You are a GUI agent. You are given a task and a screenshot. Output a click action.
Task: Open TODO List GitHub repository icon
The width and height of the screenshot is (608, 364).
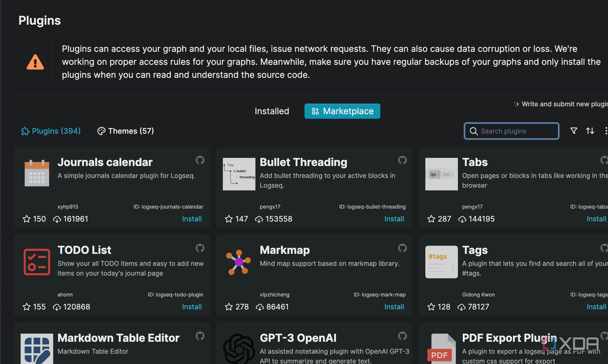[x=200, y=248]
